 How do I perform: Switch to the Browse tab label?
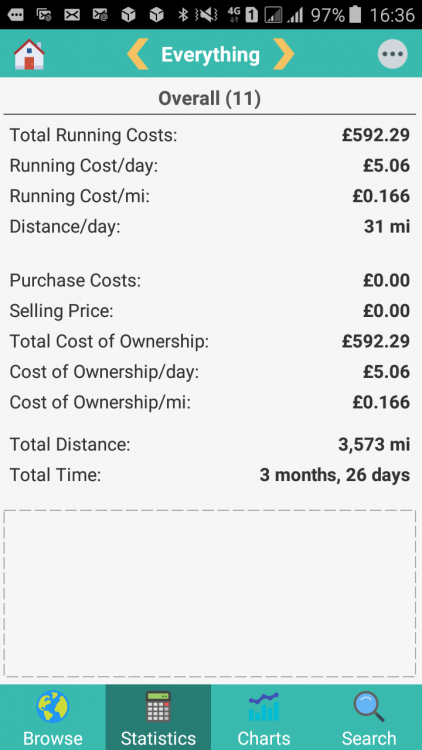click(x=53, y=739)
